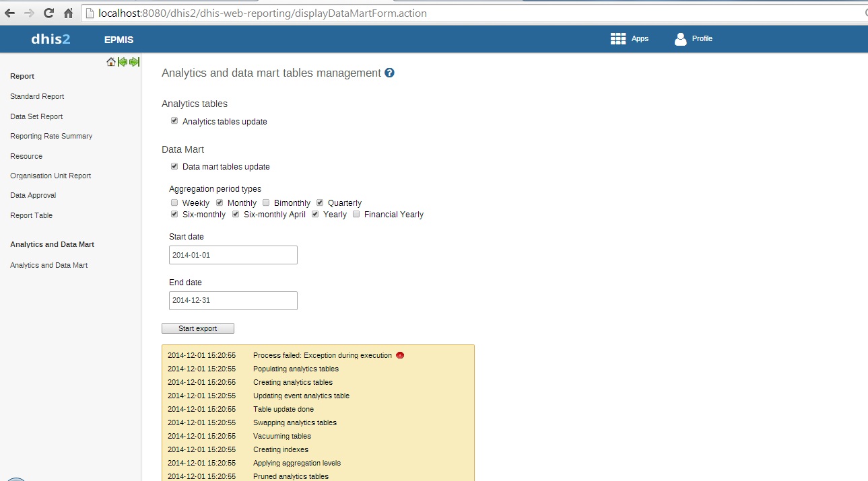Click 'Pruned analytics tables' log entry

tap(291, 476)
